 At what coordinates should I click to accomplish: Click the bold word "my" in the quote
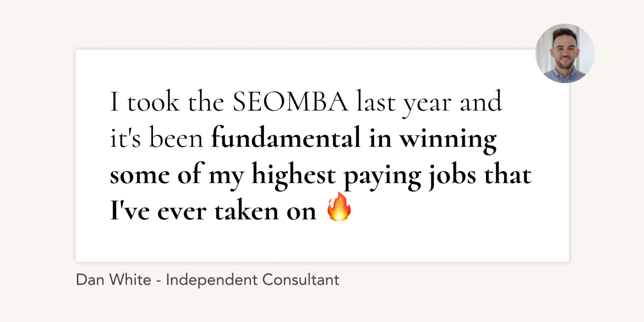tap(227, 178)
